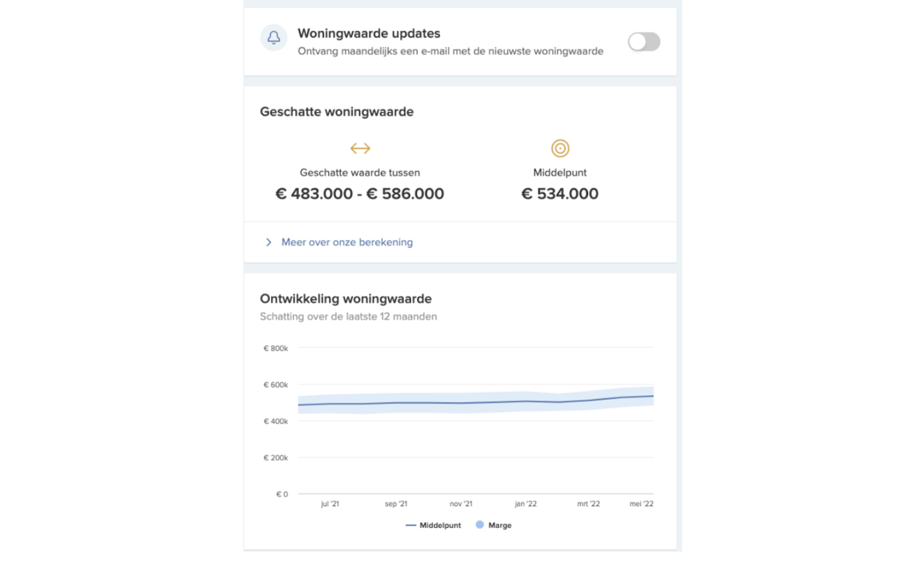Click the € 200k axis label

tap(275, 457)
